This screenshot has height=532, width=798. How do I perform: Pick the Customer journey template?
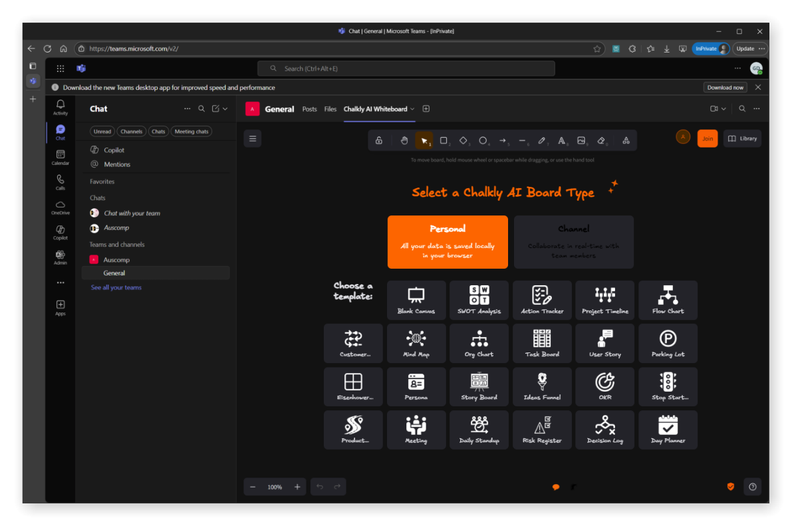(353, 344)
